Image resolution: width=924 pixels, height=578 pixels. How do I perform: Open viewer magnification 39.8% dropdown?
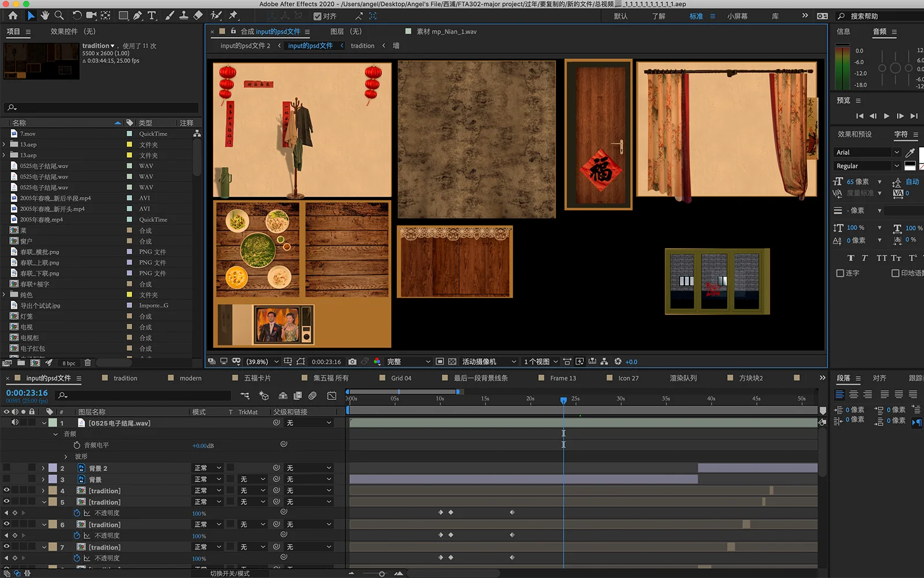coord(263,361)
